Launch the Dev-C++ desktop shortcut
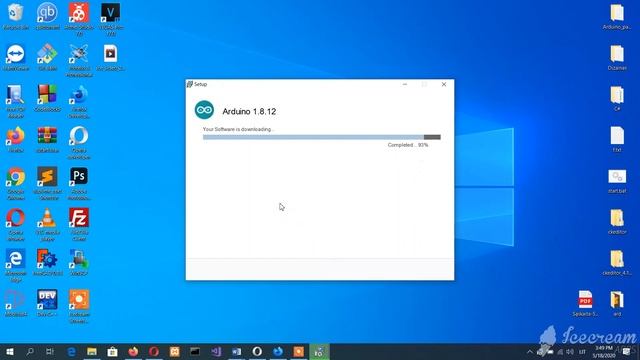This screenshot has height=360, width=640. (47, 300)
